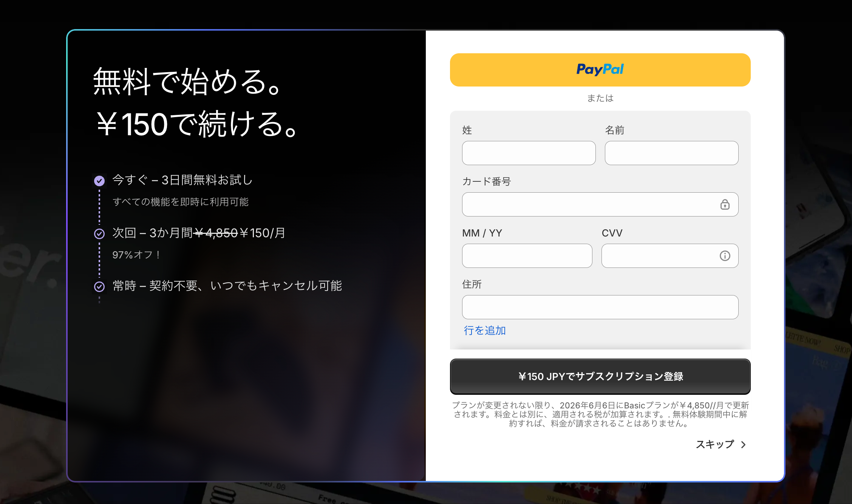The image size is (852, 504).
Task: Click the スキップ skip link
Action: coord(715,445)
